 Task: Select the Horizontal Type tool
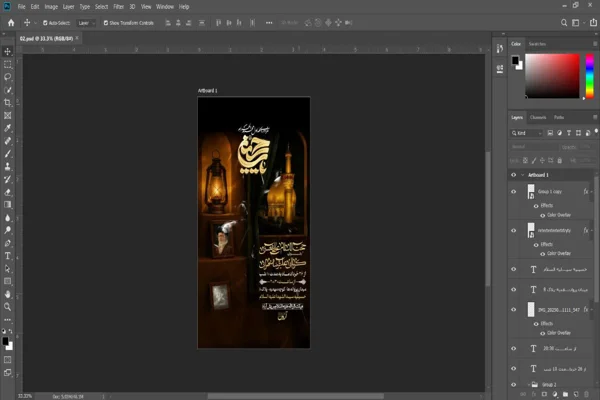point(7,256)
